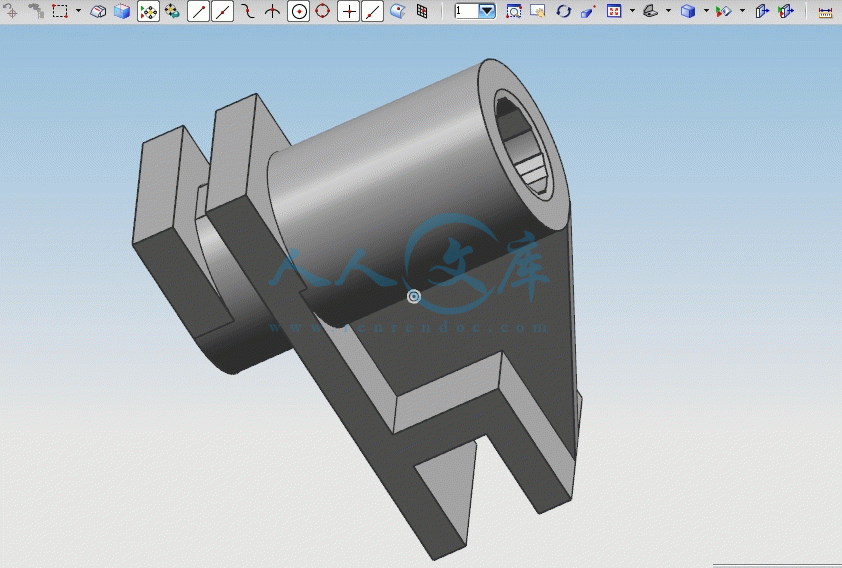Select the Pan hand tool

(x=538, y=11)
